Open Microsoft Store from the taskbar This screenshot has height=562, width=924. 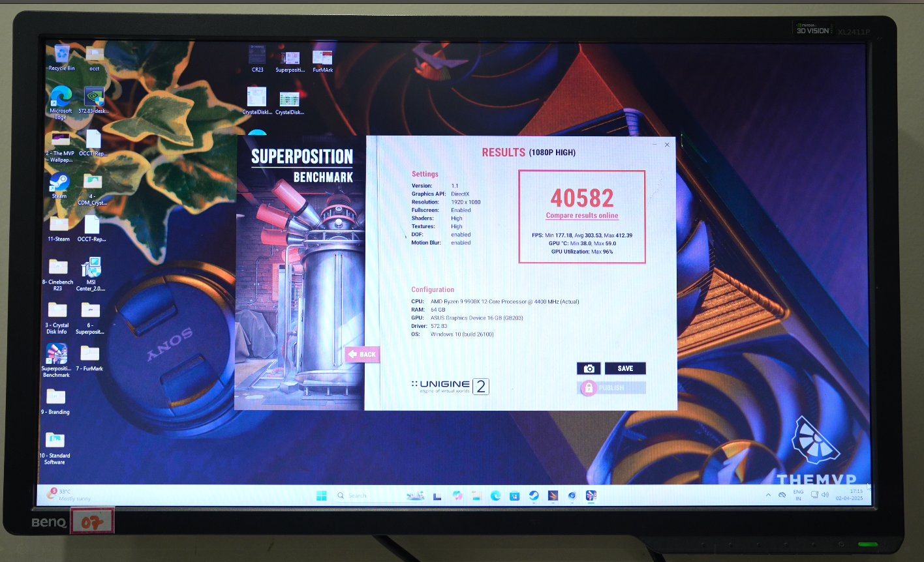coord(514,495)
